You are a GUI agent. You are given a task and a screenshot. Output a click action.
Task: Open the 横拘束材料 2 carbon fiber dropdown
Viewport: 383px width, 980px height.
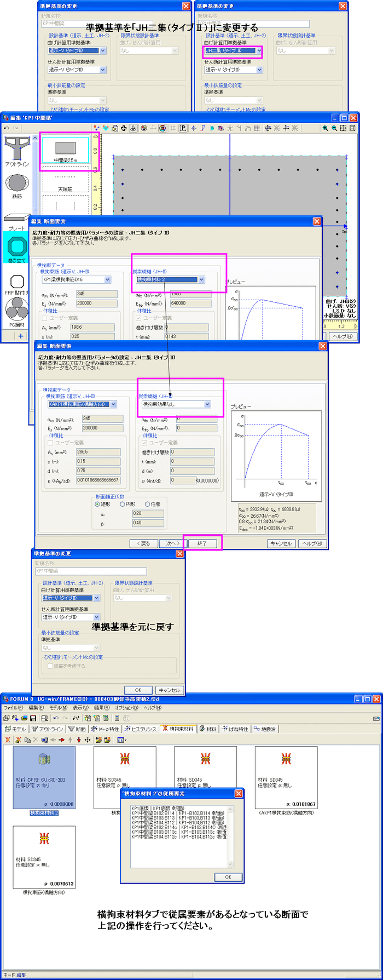(201, 279)
